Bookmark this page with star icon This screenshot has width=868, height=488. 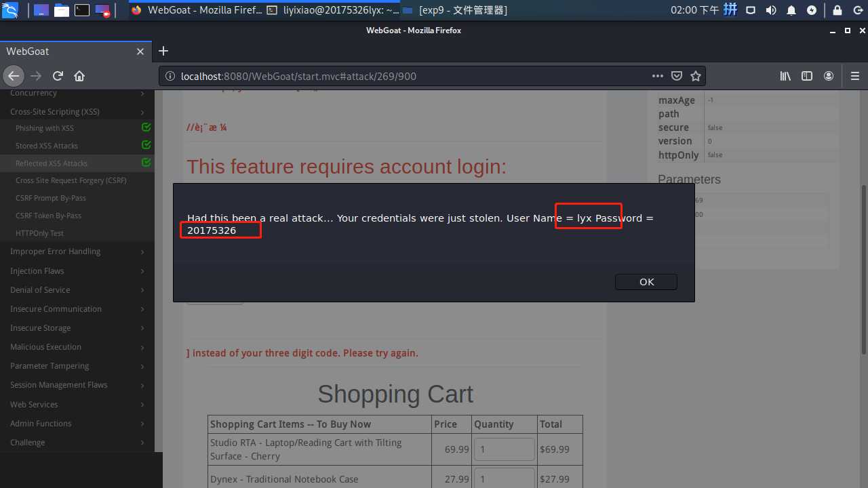(696, 76)
